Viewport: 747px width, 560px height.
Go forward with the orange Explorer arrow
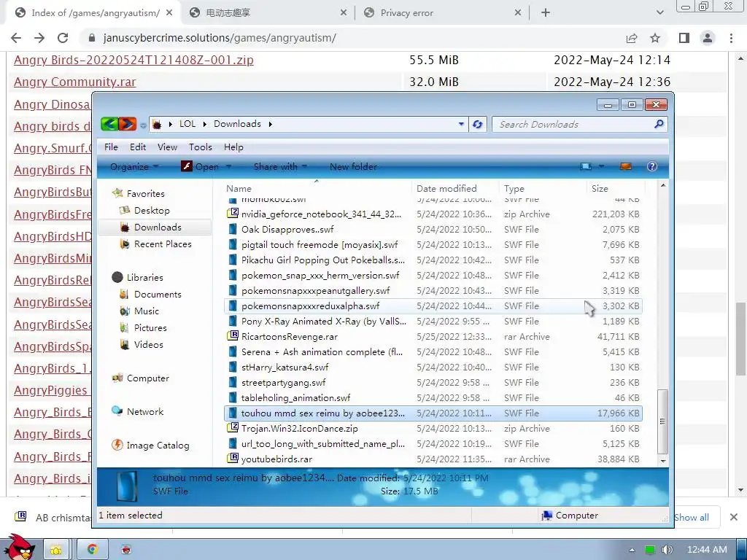coord(127,124)
